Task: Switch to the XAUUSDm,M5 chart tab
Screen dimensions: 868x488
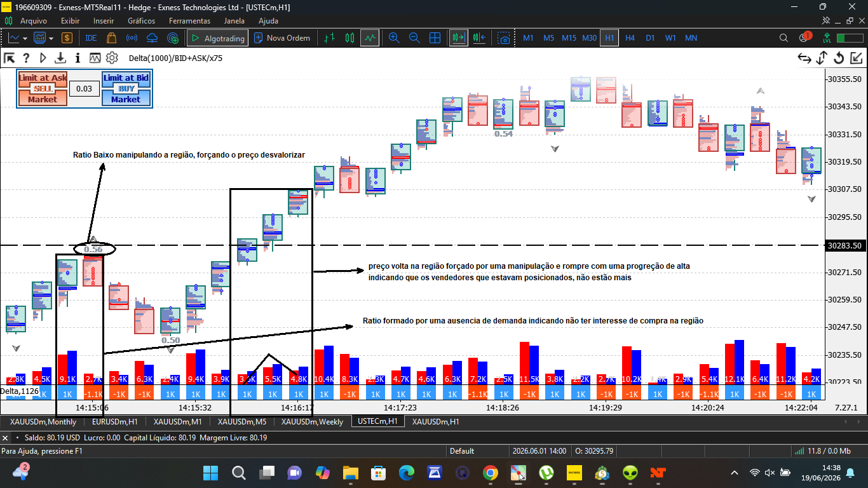Action: tap(241, 421)
